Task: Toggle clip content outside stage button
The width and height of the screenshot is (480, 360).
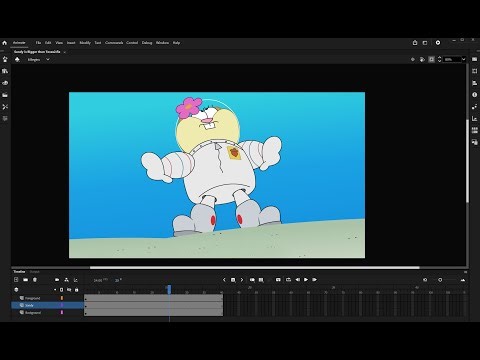Action: click(x=432, y=59)
